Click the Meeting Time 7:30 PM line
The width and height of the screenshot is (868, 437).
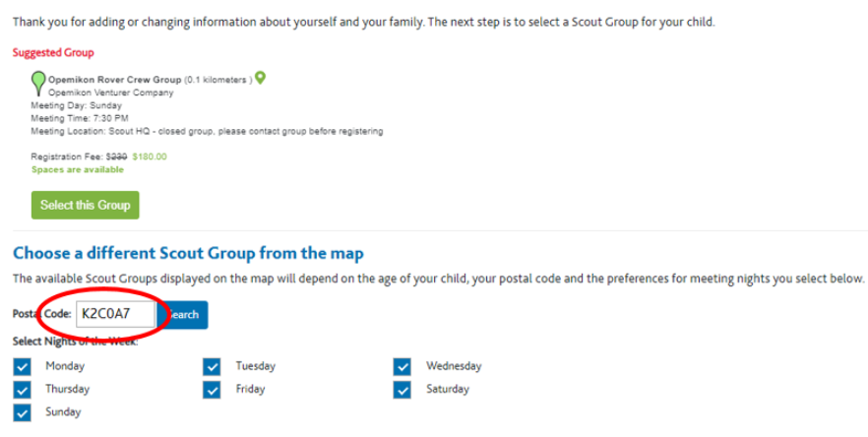(x=80, y=118)
